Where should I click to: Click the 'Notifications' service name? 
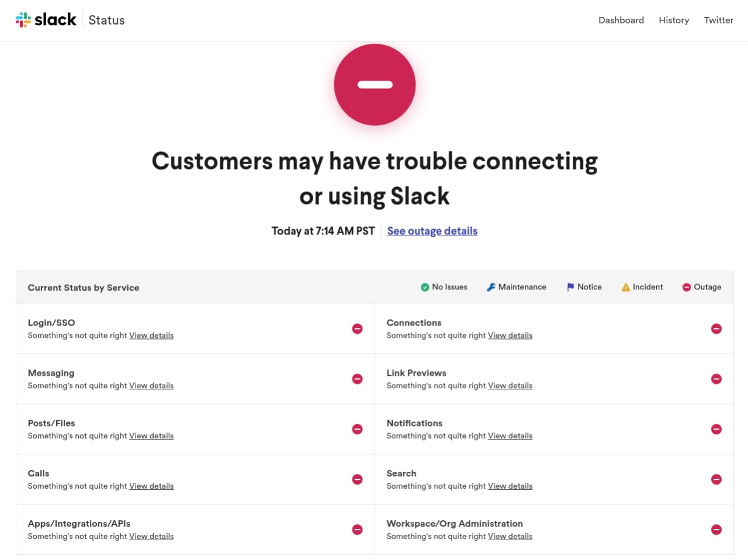(414, 423)
